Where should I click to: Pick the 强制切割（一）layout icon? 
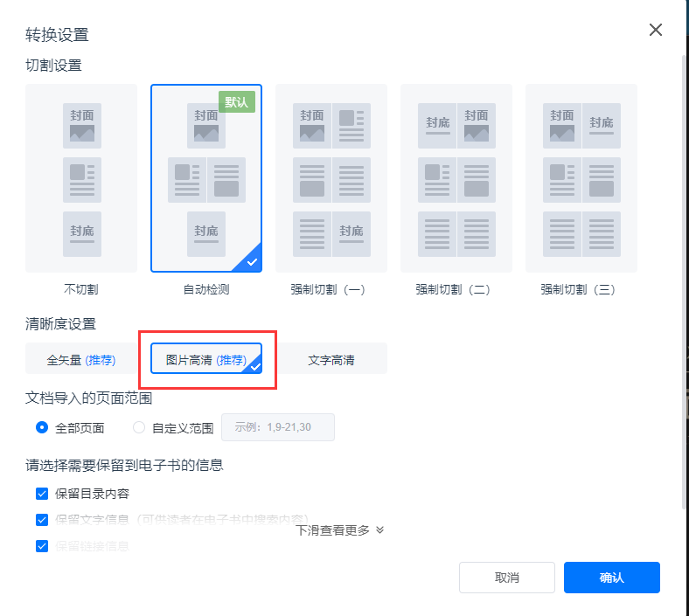(x=331, y=178)
